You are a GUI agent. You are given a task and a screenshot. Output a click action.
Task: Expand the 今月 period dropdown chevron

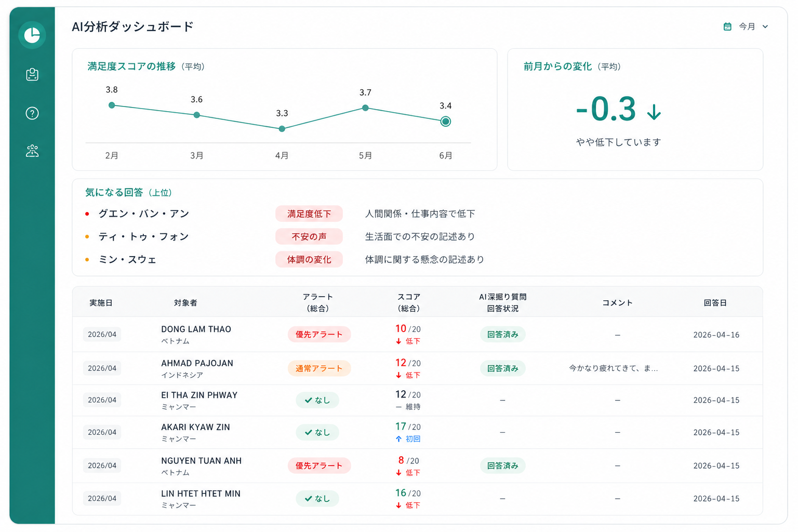(765, 26)
